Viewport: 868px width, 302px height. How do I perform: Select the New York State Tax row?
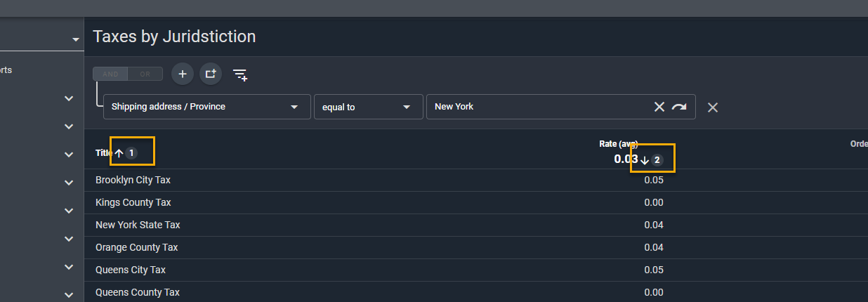coord(138,225)
